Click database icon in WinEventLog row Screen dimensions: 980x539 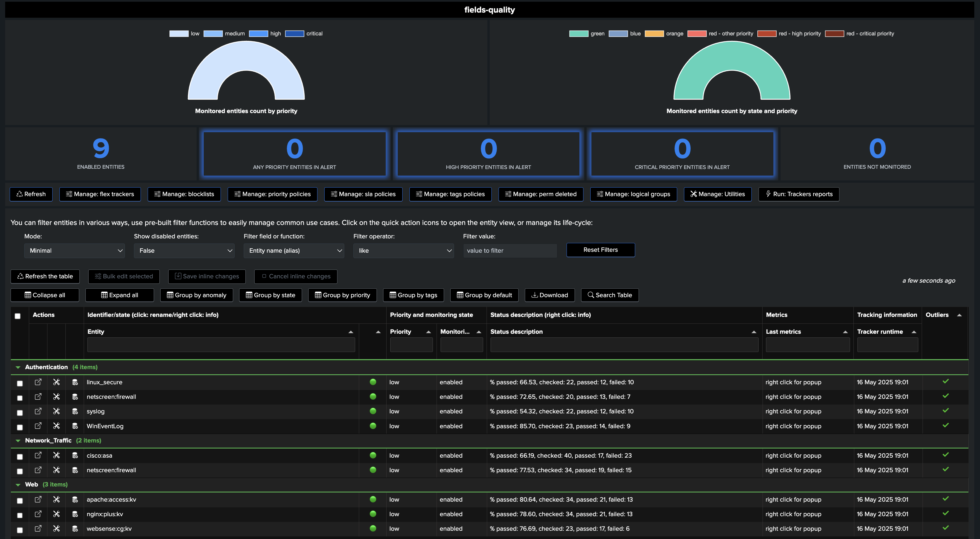click(x=75, y=426)
